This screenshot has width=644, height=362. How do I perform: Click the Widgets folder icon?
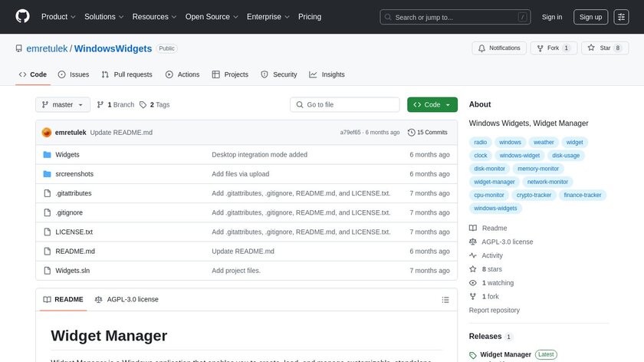(47, 155)
